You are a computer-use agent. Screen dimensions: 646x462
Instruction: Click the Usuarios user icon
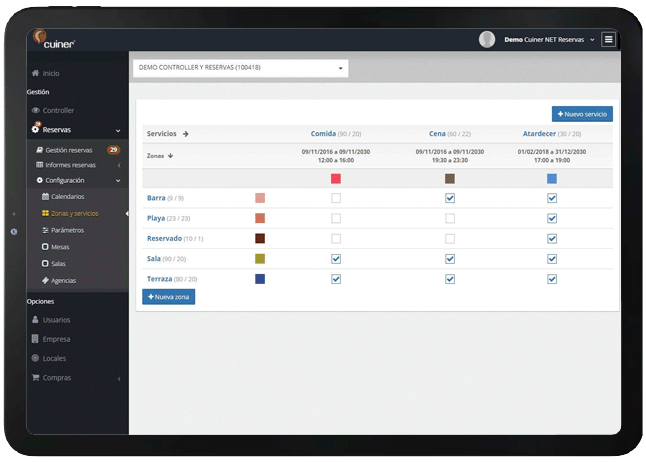(x=35, y=319)
